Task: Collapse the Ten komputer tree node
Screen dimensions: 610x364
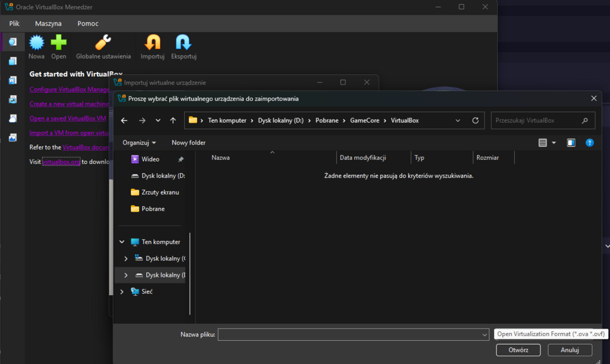Action: coord(122,242)
